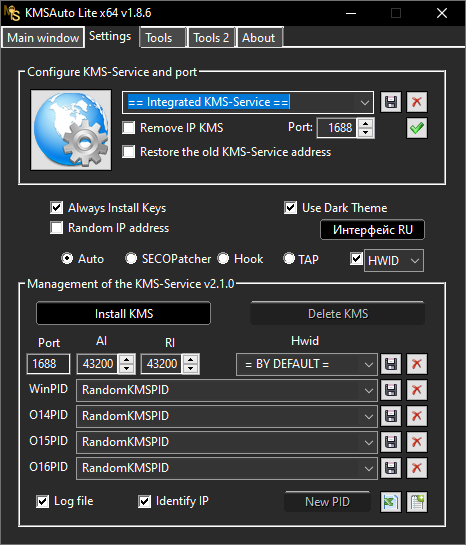The height and width of the screenshot is (545, 466).
Task: Decrease the top Port value stepper
Action: pyautogui.click(x=365, y=133)
